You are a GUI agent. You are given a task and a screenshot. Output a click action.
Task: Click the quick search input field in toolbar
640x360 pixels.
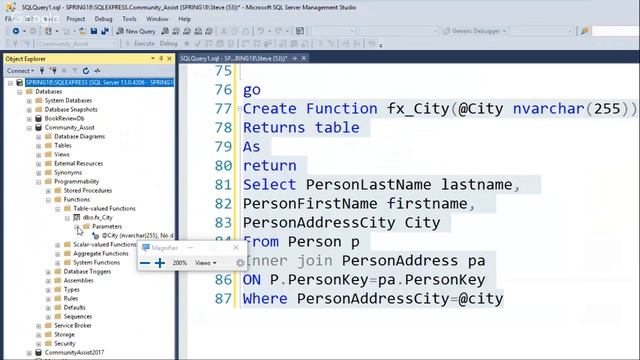(616, 31)
